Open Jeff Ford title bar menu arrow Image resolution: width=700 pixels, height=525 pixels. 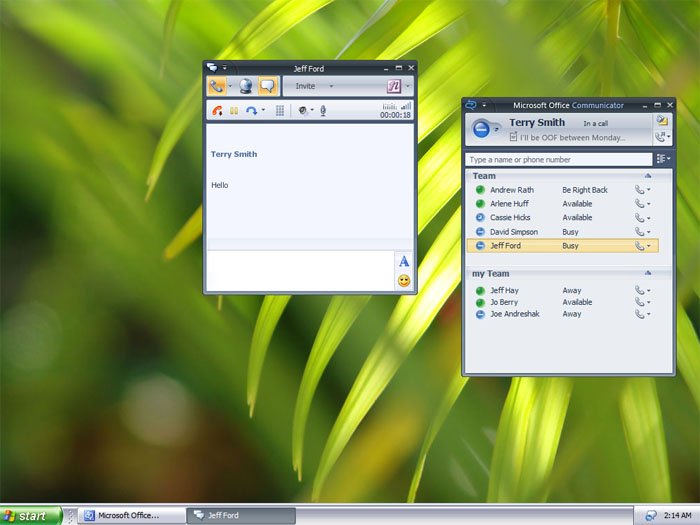(x=225, y=68)
